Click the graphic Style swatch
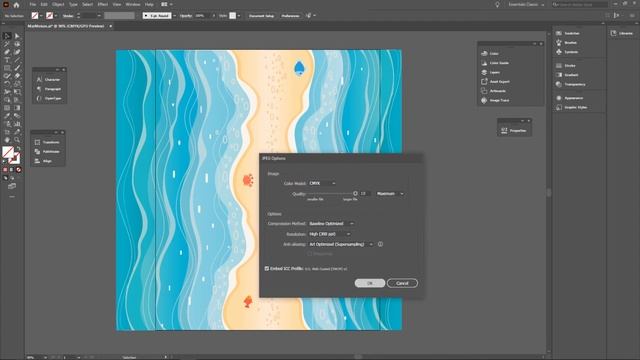Screen dimensions: 640x360 click(233, 16)
